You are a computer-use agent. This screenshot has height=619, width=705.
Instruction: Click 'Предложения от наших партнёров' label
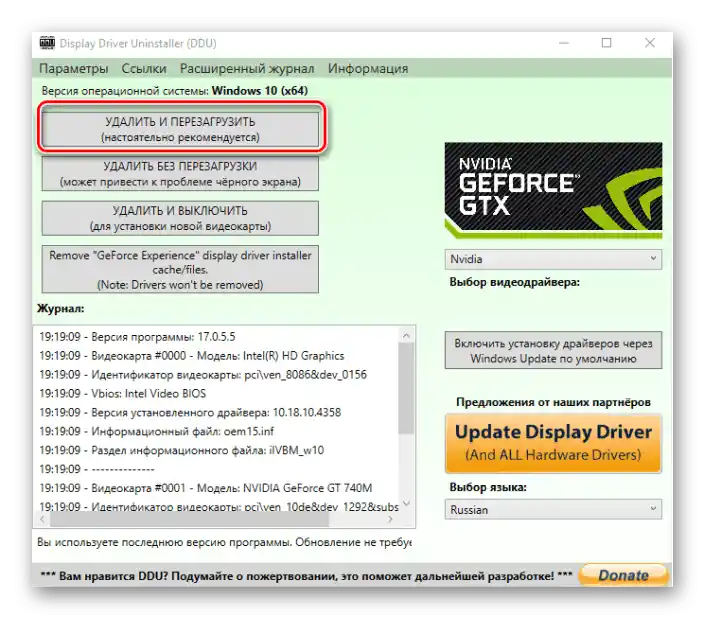tap(553, 402)
